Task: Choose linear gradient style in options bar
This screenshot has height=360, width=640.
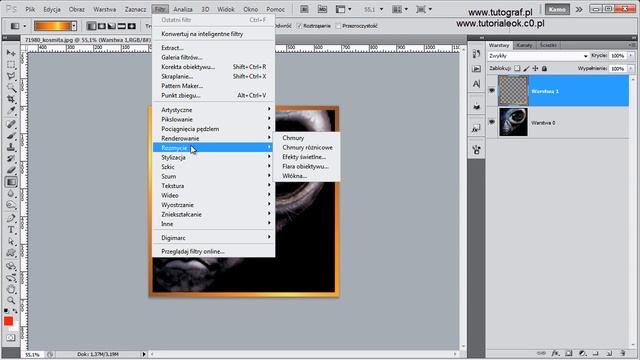Action: click(91, 26)
